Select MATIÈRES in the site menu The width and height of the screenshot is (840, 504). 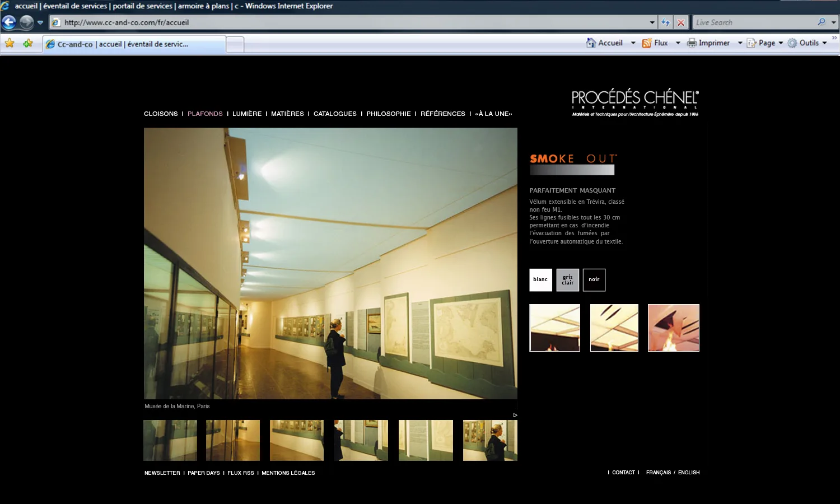[287, 114]
